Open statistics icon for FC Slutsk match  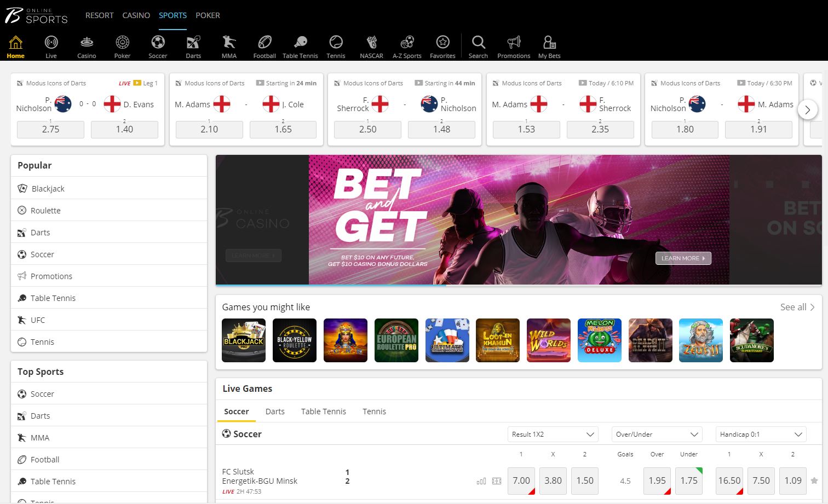[x=481, y=481]
